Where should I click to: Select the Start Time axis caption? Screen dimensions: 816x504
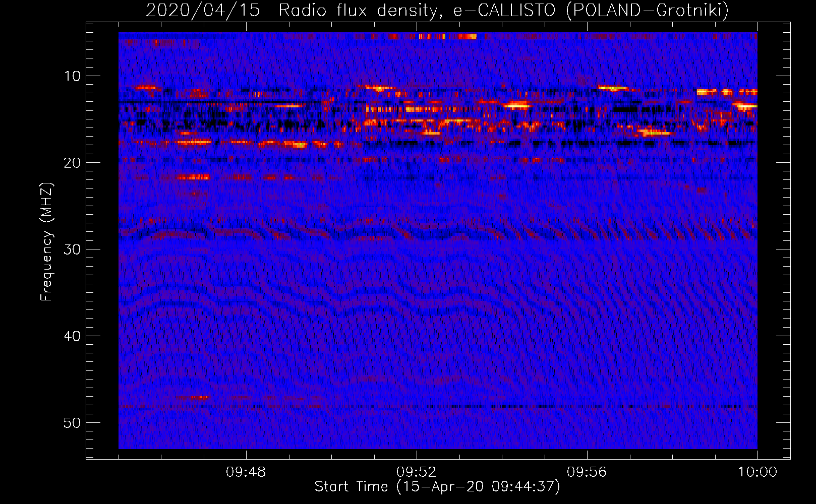pyautogui.click(x=437, y=487)
